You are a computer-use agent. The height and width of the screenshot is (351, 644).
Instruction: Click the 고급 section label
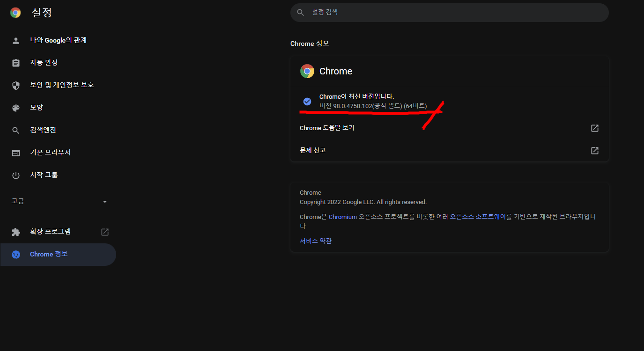(x=18, y=201)
